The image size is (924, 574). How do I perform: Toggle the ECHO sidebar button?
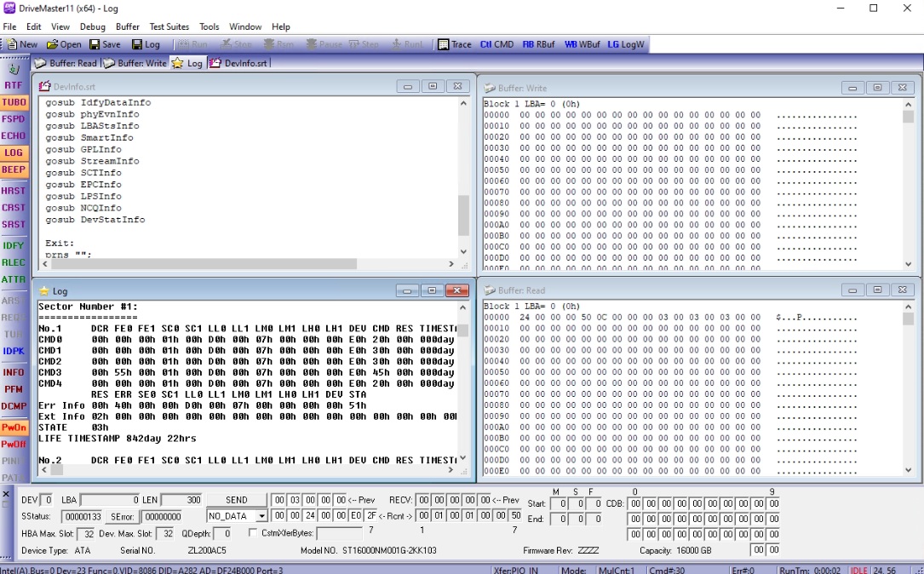[14, 135]
